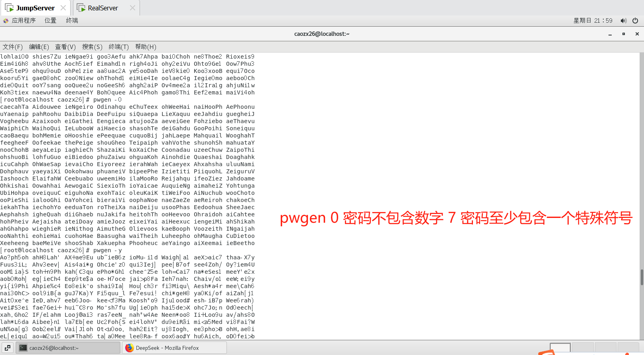
Task: Click the password text 'ieBeetho'
Action: click(240, 243)
